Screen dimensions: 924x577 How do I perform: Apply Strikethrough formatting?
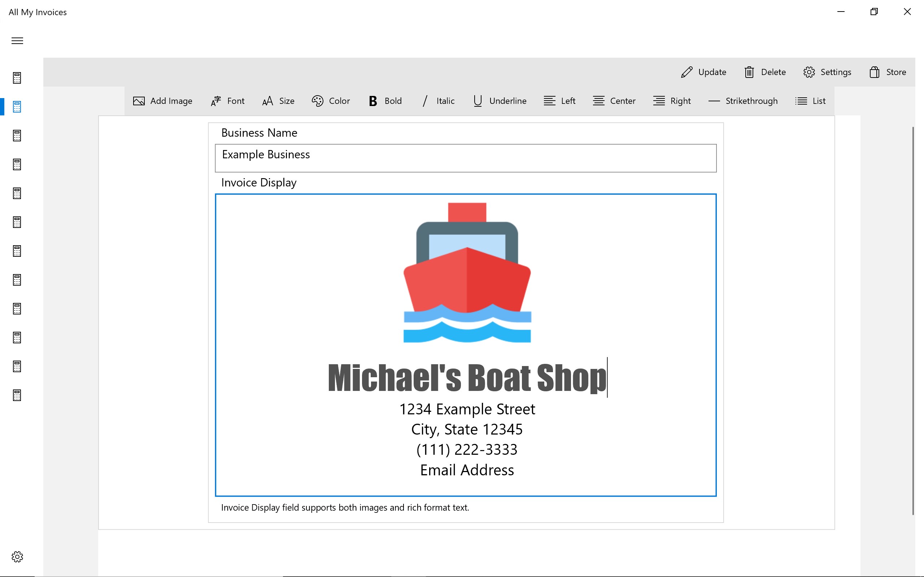(743, 101)
